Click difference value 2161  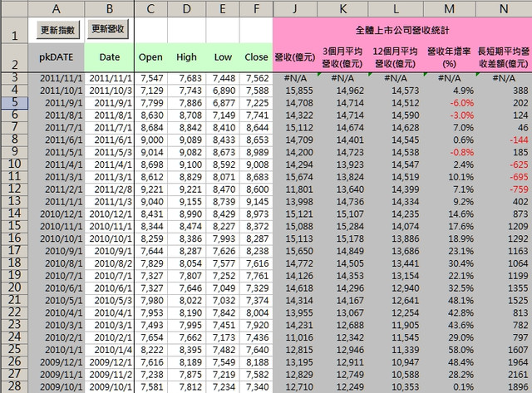(504, 375)
